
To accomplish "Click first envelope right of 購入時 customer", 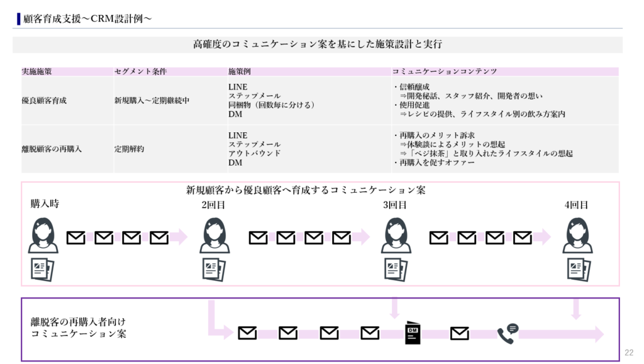I will tap(76, 238).
